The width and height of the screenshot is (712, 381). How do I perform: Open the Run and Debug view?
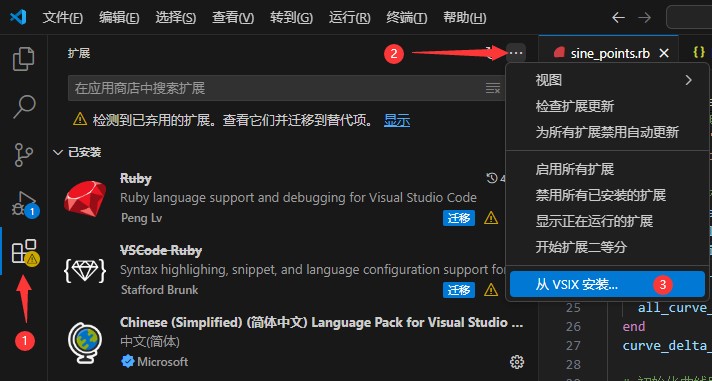[24, 203]
